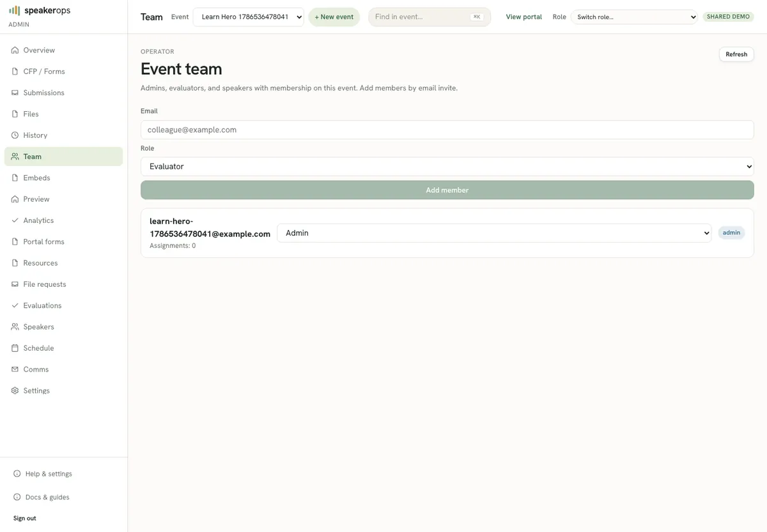Go to Overview in the sidebar
767x532 pixels.
point(63,50)
